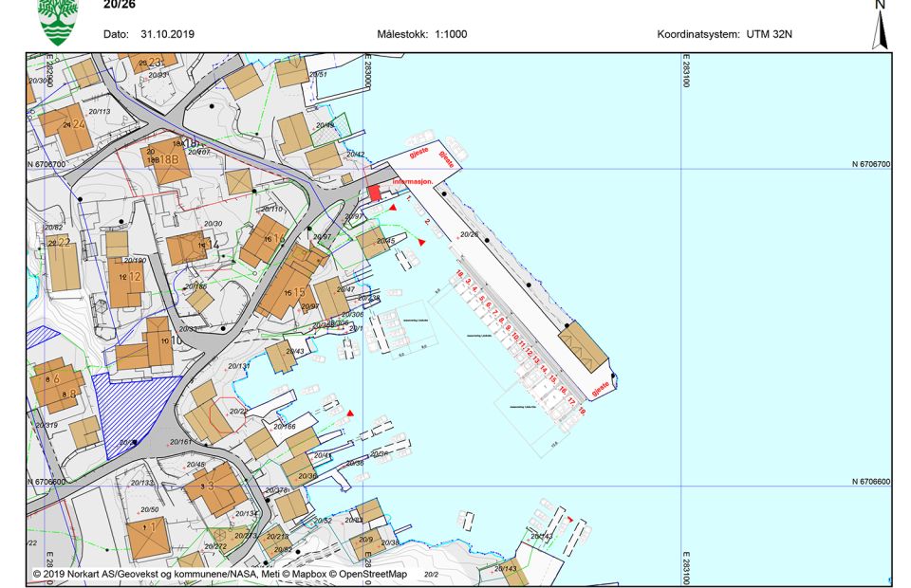Click the date text 31.10.2019

pos(167,34)
